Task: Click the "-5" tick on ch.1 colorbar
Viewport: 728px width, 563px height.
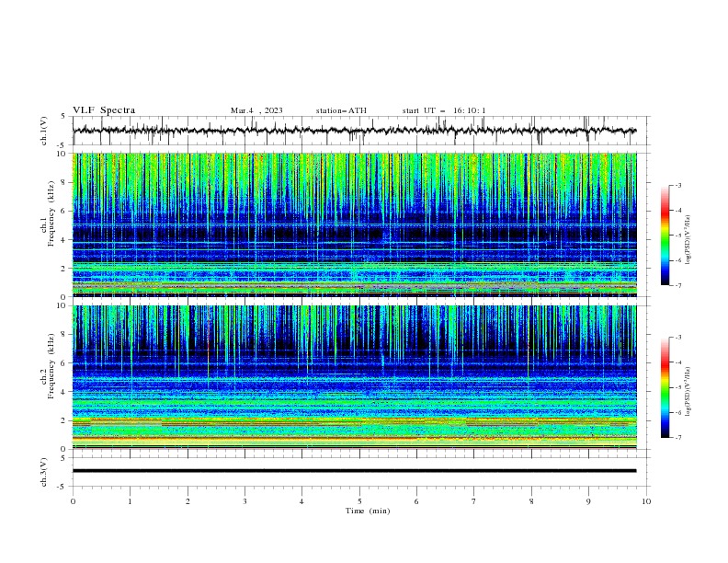Action: (x=677, y=236)
